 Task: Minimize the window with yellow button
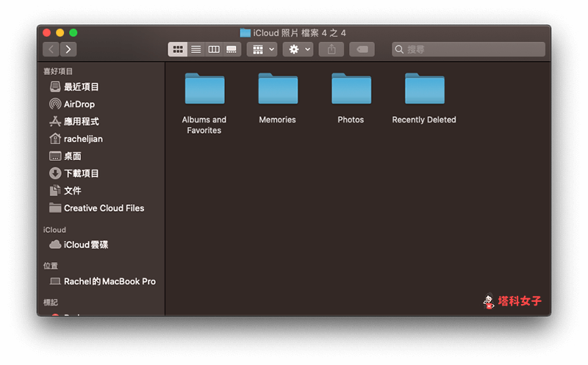tap(60, 33)
